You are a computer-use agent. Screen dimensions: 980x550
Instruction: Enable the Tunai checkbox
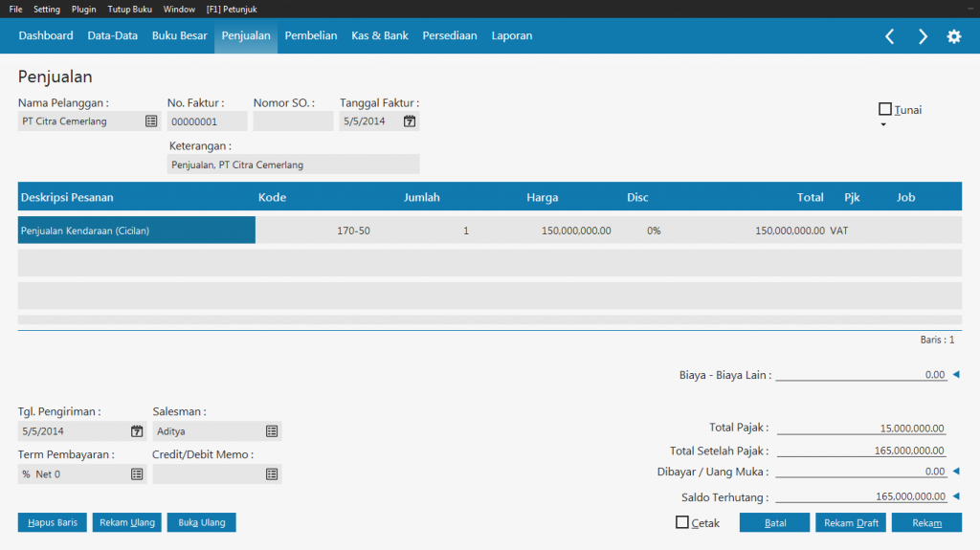pyautogui.click(x=885, y=109)
